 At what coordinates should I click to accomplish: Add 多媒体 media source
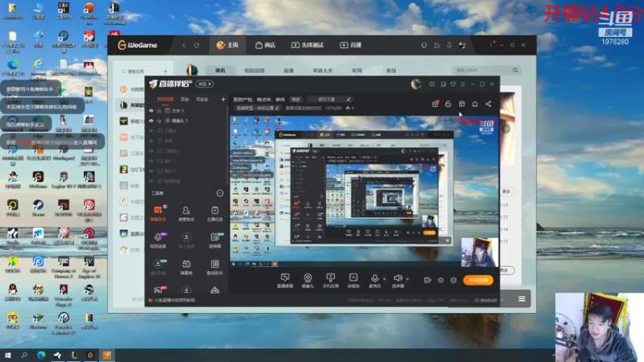tap(353, 281)
